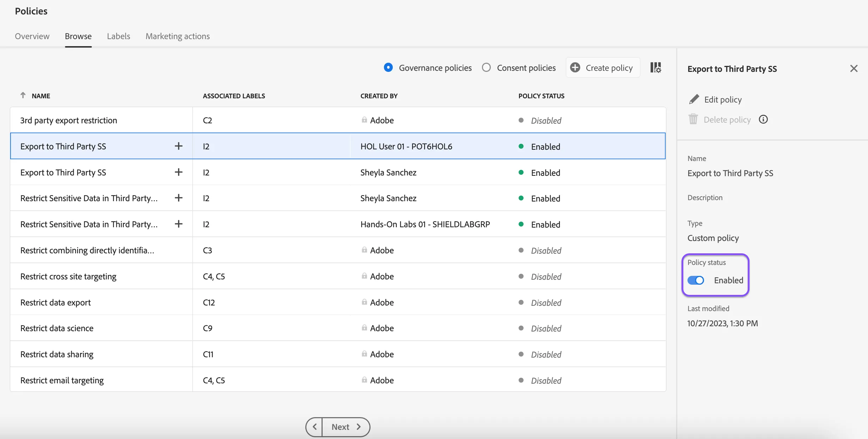
Task: Select the 3rd party export restriction row
Action: click(338, 120)
